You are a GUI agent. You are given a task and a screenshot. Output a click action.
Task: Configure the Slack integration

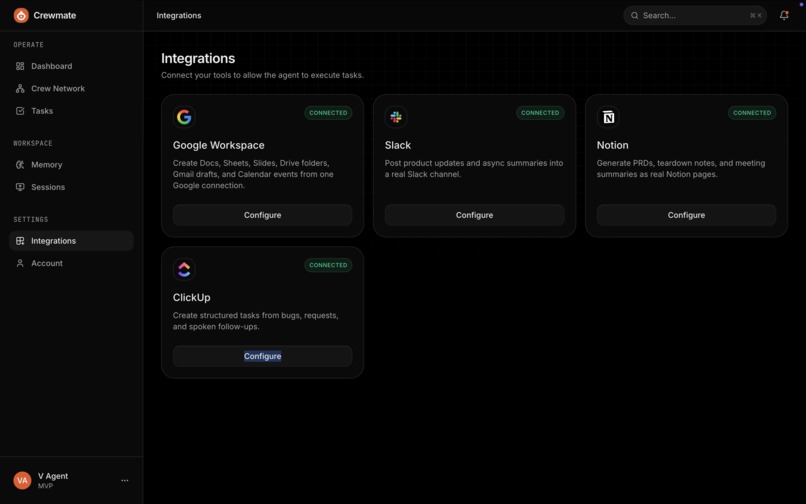474,215
